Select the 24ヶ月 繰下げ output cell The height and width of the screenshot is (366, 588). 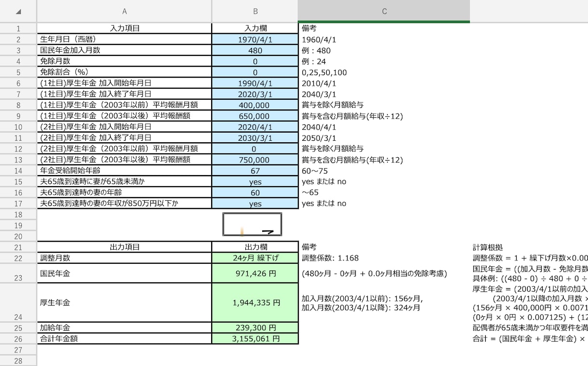255,258
